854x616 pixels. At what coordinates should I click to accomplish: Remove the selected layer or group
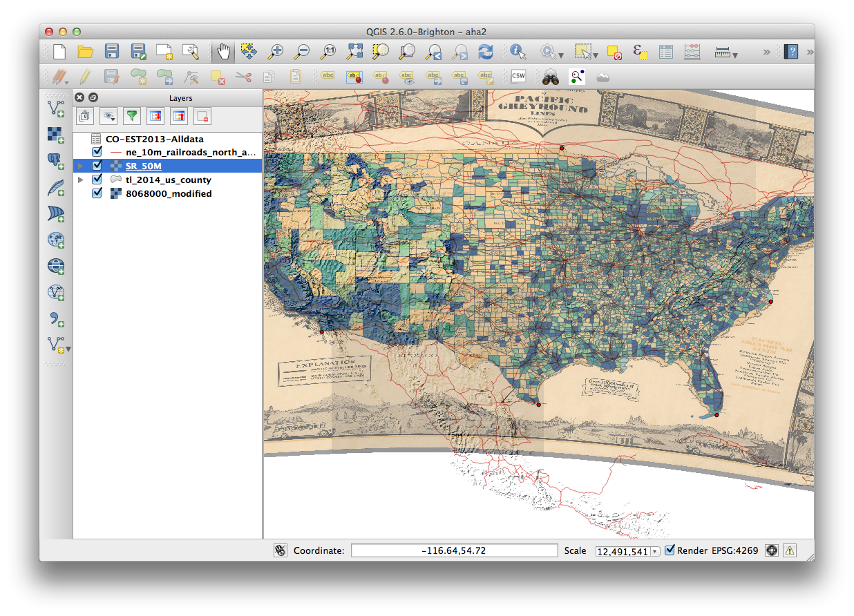[x=202, y=116]
